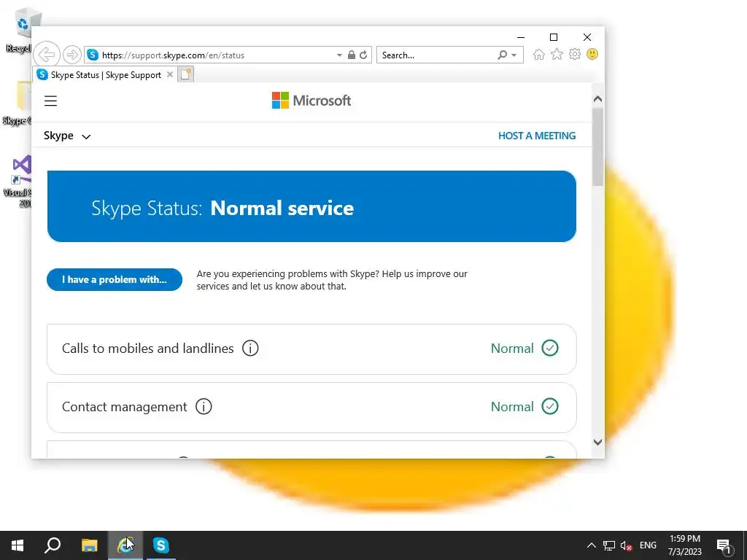Click the page scrollbar up arrow
The image size is (747, 560).
pyautogui.click(x=597, y=99)
